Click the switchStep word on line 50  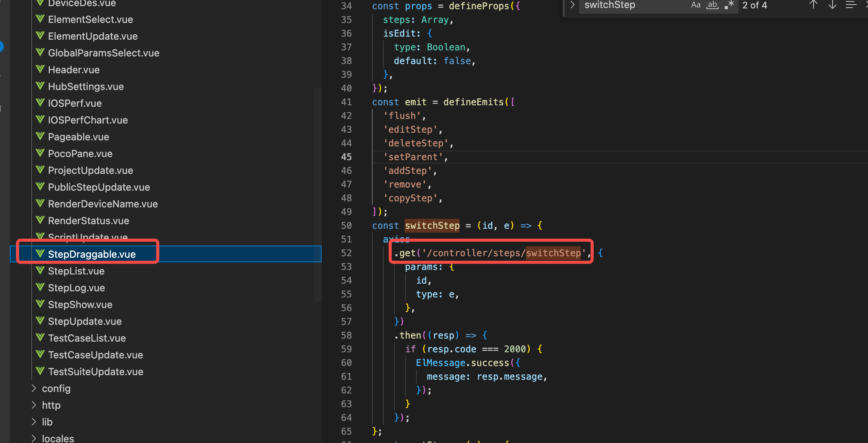pyautogui.click(x=432, y=225)
